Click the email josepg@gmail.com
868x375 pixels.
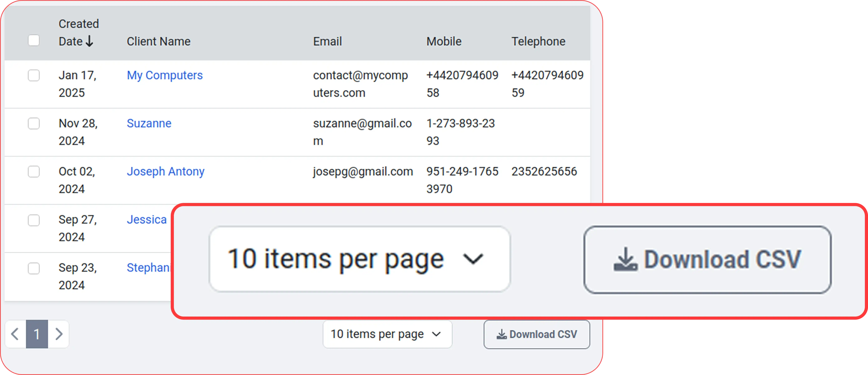point(363,172)
